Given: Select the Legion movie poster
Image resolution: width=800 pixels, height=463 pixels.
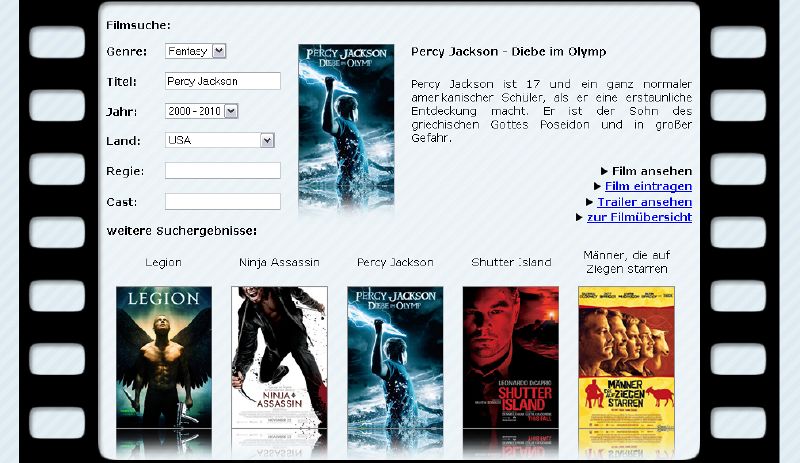Looking at the screenshot, I should click(164, 357).
